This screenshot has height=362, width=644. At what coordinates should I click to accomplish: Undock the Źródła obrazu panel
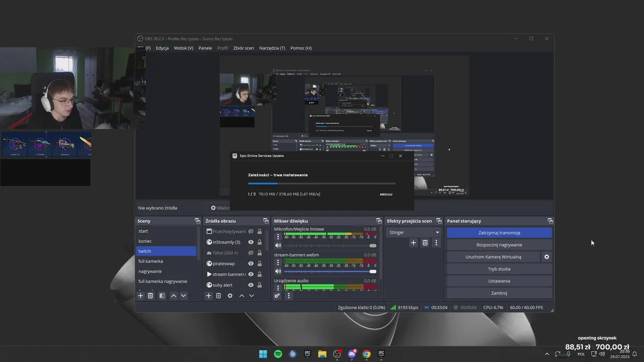[x=266, y=221]
